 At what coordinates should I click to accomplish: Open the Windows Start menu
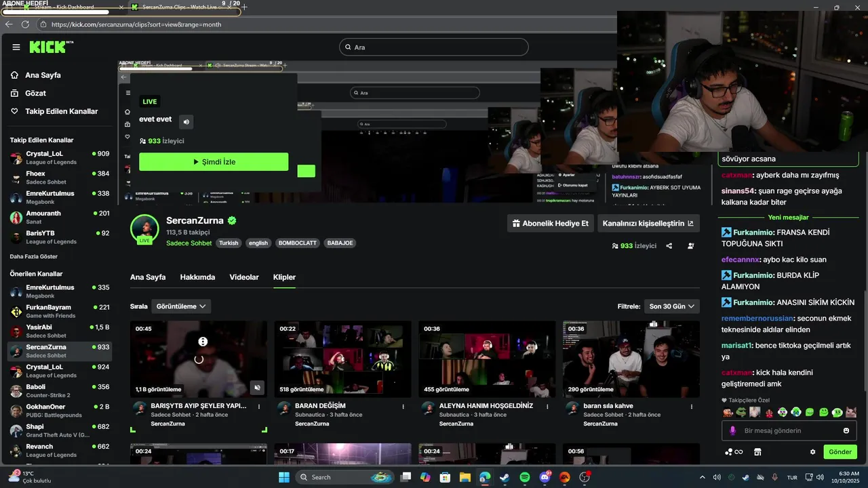(284, 477)
